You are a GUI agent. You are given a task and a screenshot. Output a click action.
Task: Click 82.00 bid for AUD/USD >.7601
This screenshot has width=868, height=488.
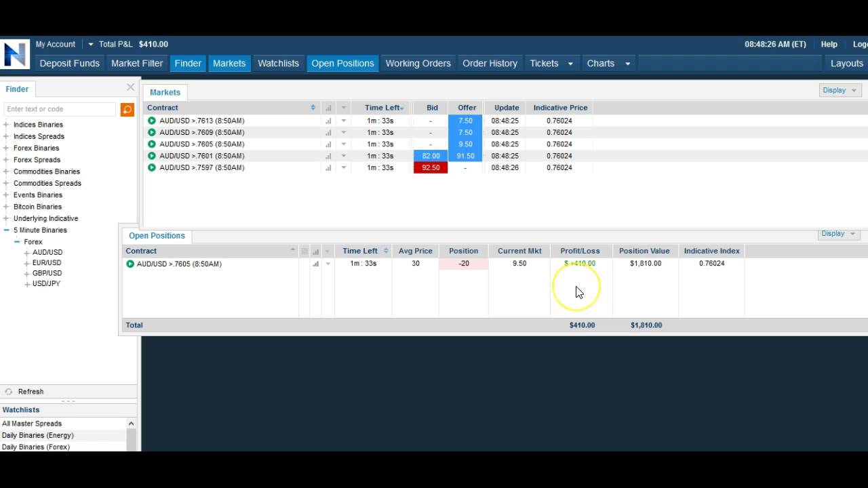431,156
